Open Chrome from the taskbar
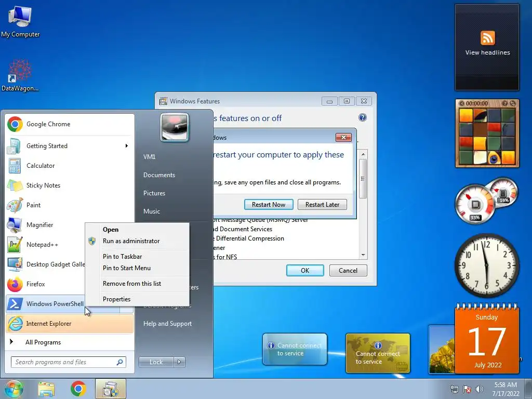This screenshot has width=532, height=399. 78,389
